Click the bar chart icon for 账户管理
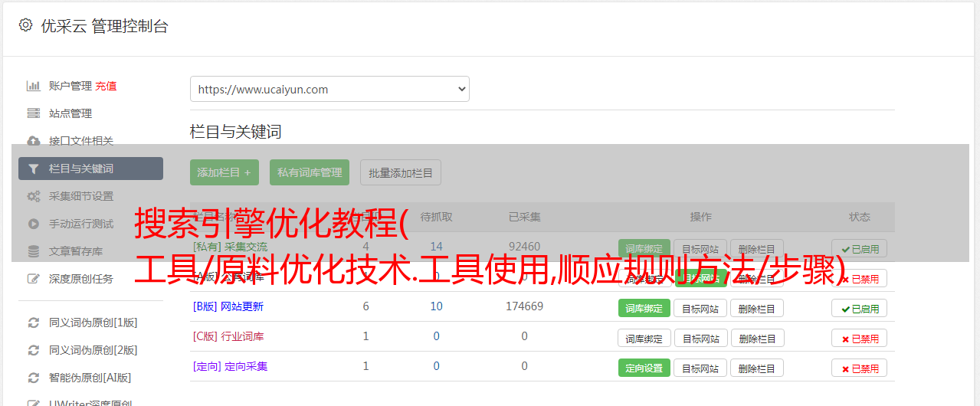 34,86
